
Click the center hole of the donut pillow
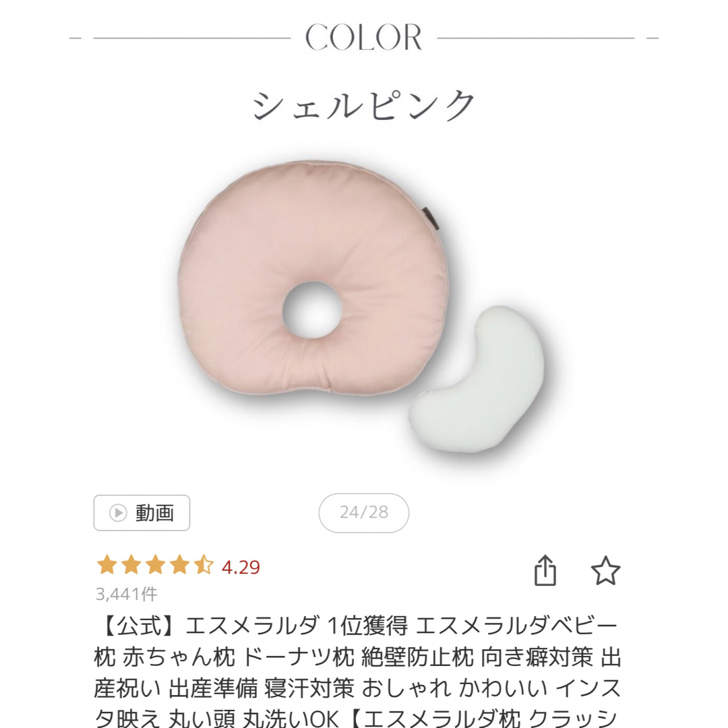[312, 308]
